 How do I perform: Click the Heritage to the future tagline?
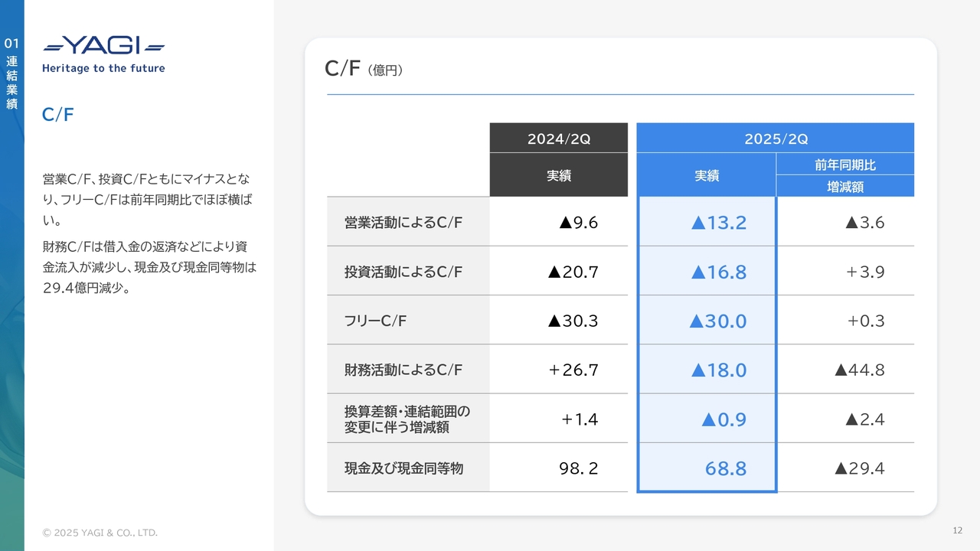[x=103, y=68]
